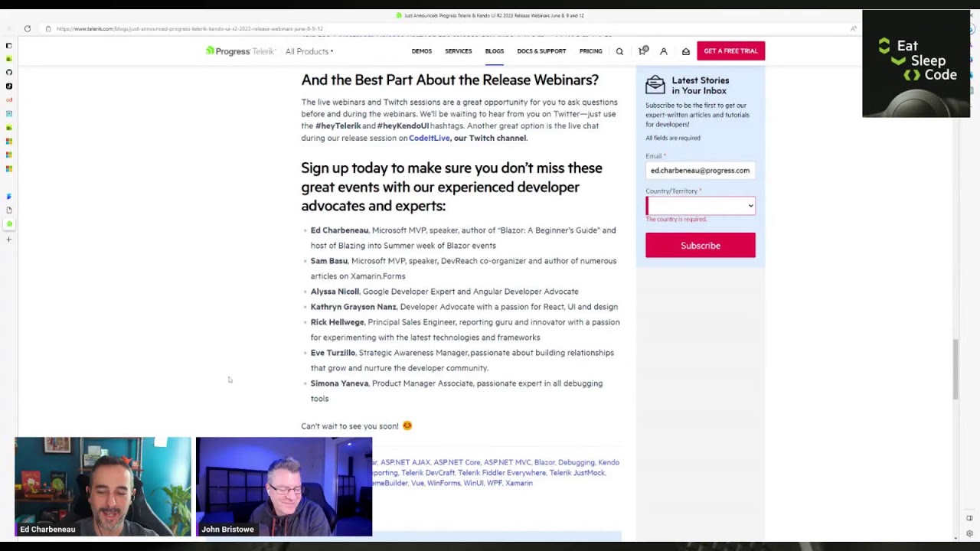Image resolution: width=980 pixels, height=551 pixels.
Task: Open the site search magnifier icon
Action: pos(619,51)
